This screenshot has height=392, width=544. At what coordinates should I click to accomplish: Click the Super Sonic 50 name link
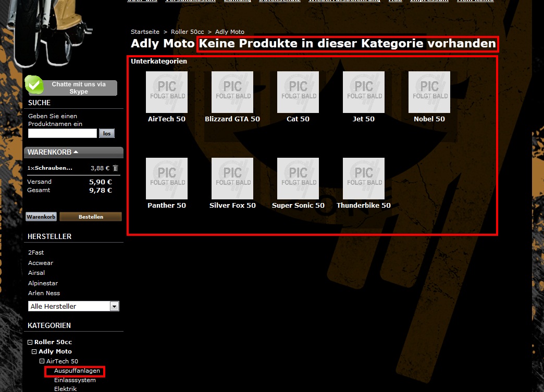(x=298, y=205)
